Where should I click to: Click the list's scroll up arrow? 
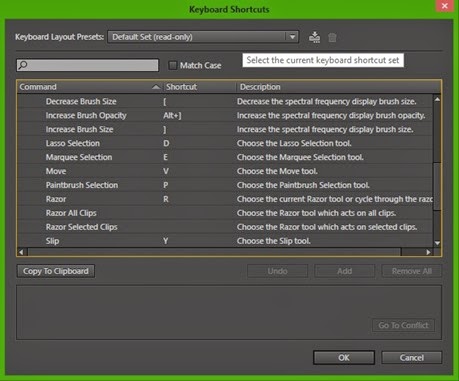pyautogui.click(x=437, y=99)
